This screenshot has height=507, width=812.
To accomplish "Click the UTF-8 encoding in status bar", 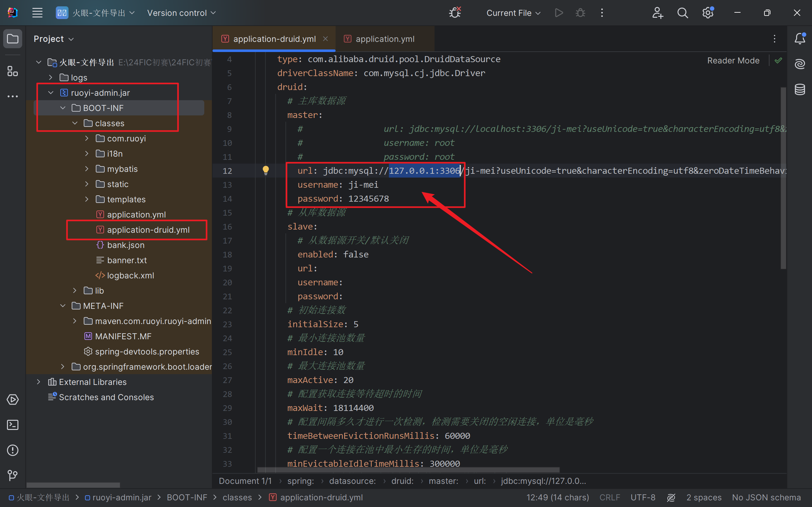I will tap(643, 497).
